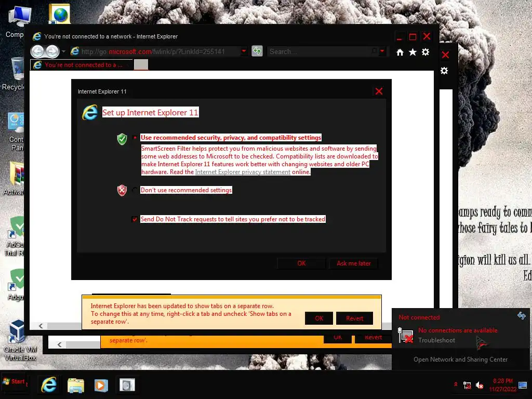This screenshot has height=399, width=532.
Task: Click the browser Forward arrow button
Action: [52, 51]
